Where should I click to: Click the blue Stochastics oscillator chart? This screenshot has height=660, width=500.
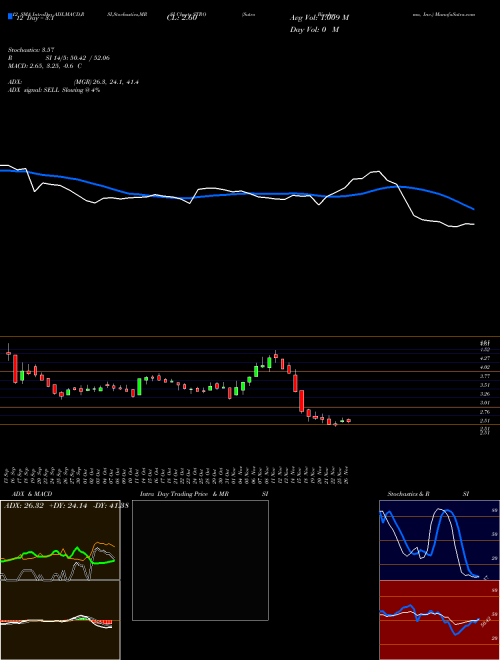tap(439, 540)
